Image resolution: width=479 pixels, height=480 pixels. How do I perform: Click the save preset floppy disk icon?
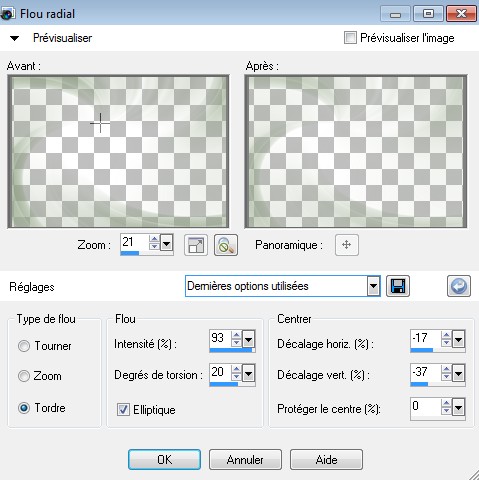398,286
